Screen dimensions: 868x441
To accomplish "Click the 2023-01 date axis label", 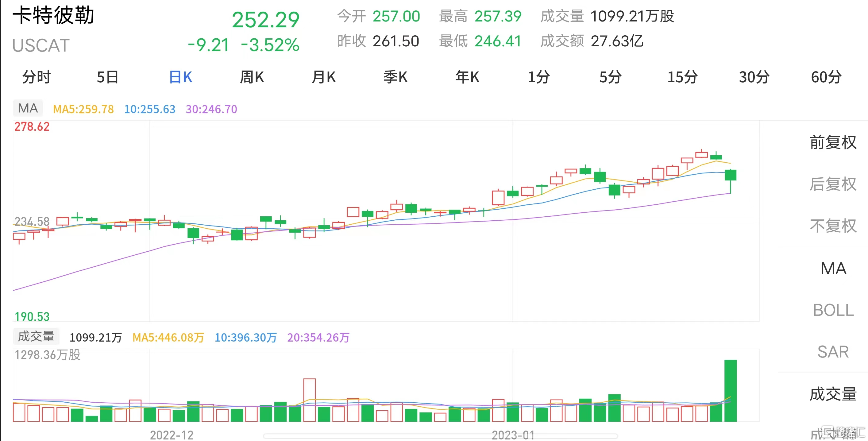I will (513, 435).
